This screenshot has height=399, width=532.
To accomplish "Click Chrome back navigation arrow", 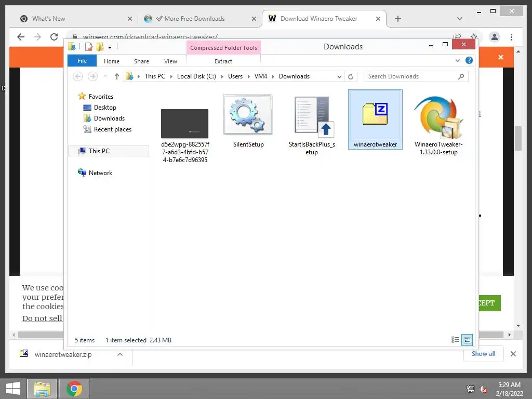I will coord(21,37).
